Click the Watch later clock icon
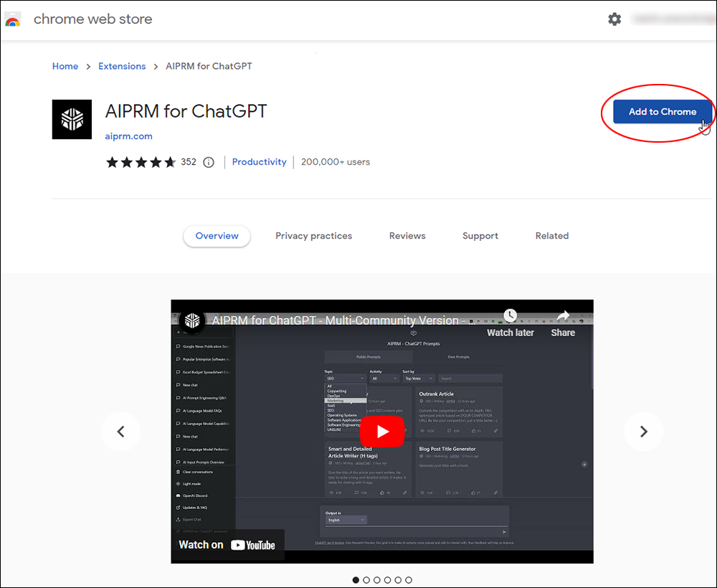Image resolution: width=717 pixels, height=588 pixels. (x=511, y=315)
